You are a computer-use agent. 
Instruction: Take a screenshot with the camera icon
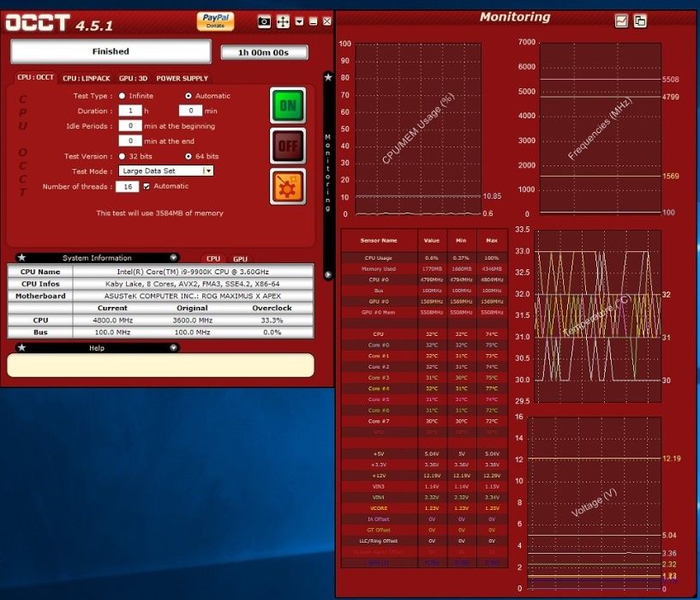click(264, 21)
